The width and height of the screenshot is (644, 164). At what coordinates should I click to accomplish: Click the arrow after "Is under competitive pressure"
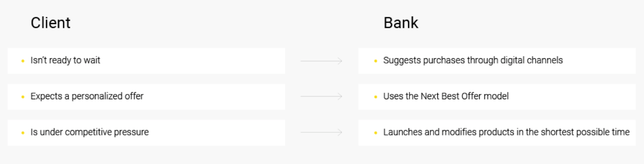pos(322,132)
